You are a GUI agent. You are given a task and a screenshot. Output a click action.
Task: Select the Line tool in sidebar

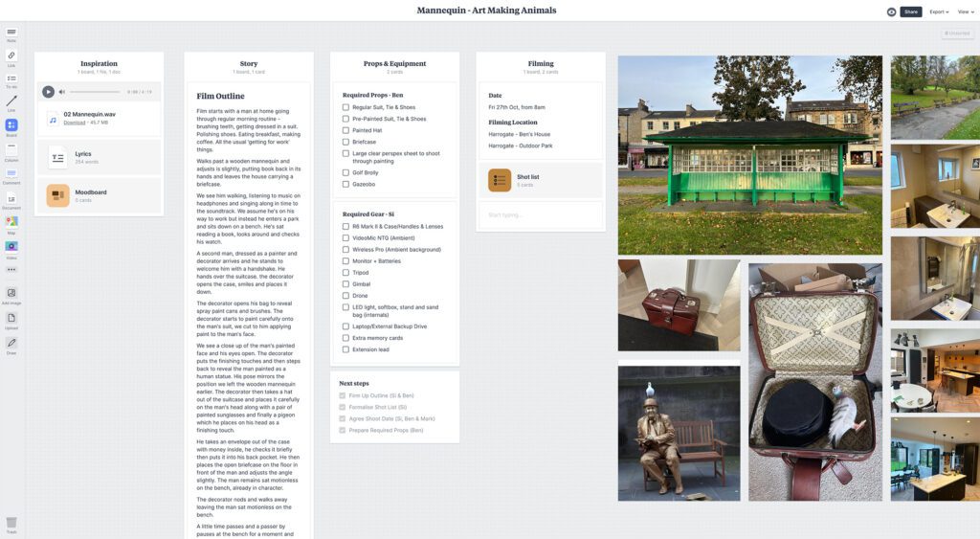[11, 102]
